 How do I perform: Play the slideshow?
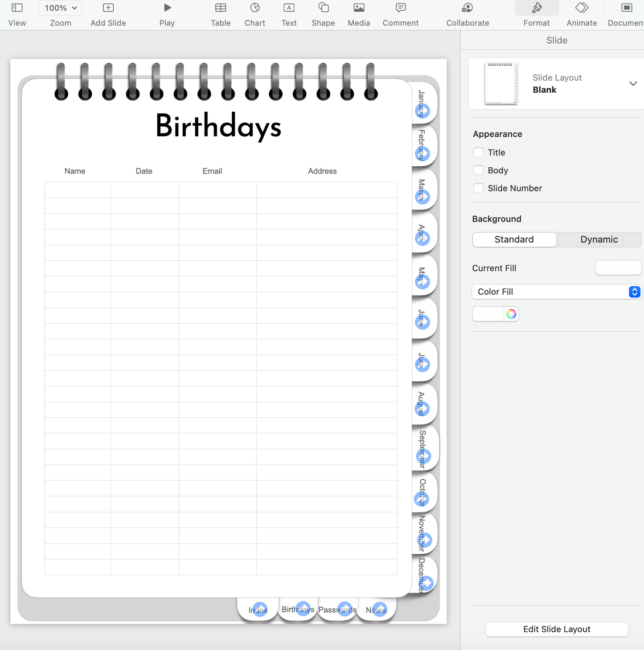167,8
